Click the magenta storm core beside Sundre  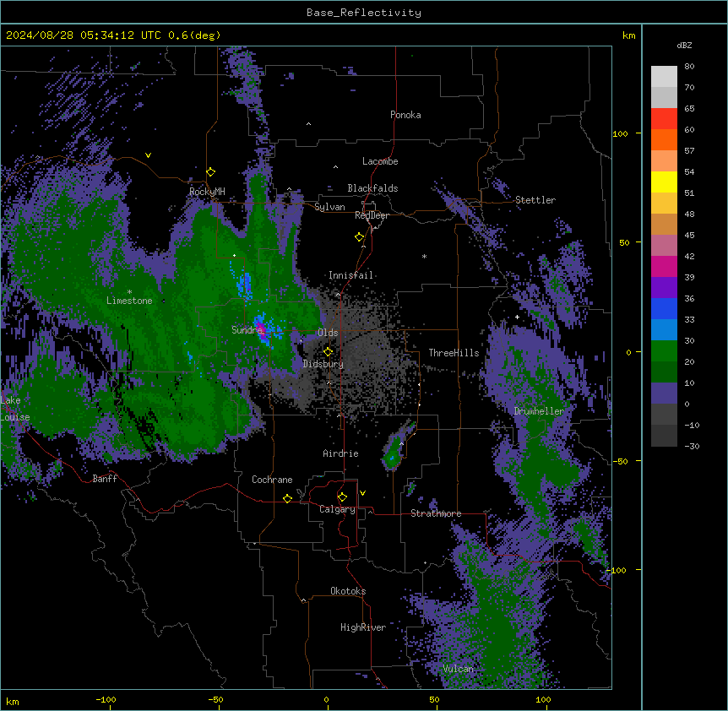pos(262,329)
